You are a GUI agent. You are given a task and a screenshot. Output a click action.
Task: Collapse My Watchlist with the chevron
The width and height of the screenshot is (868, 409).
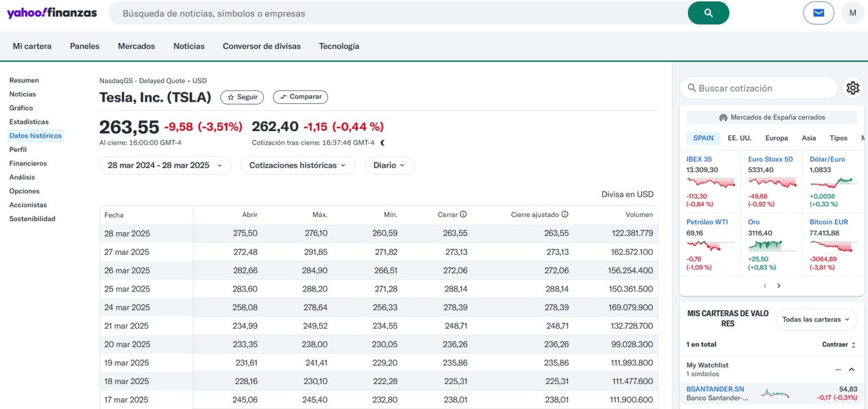pos(852,369)
